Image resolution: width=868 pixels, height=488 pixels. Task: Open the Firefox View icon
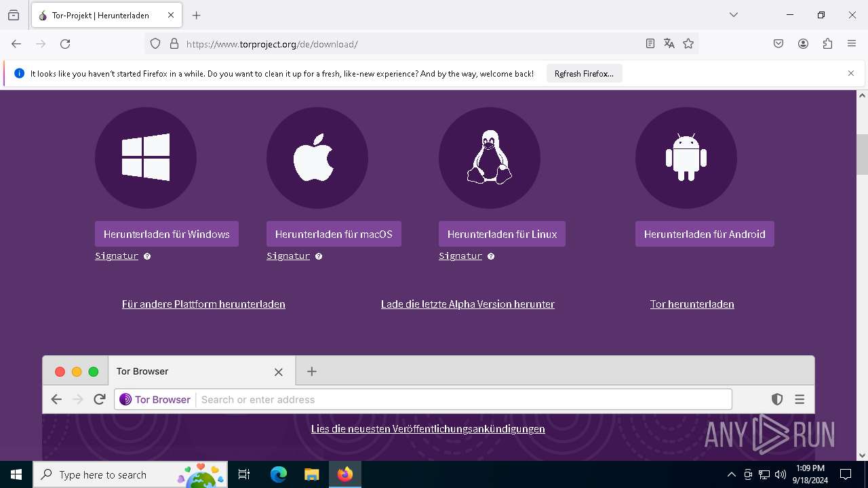coord(14,15)
